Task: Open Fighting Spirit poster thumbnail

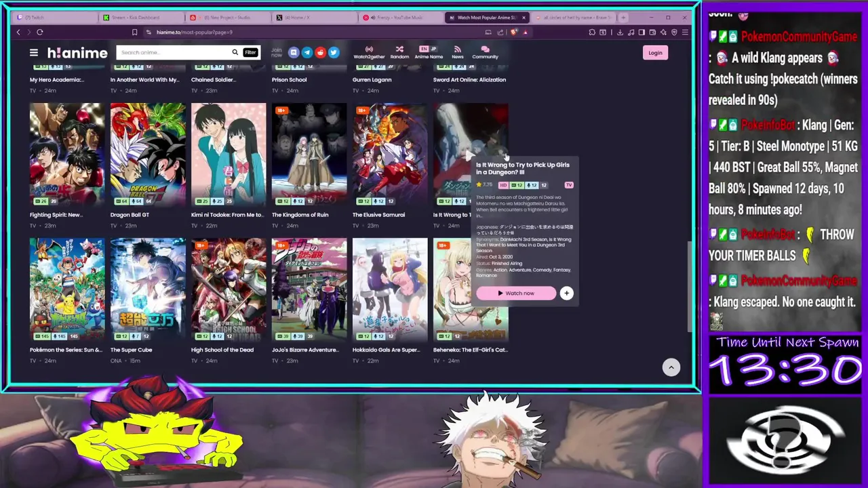Action: (x=67, y=155)
